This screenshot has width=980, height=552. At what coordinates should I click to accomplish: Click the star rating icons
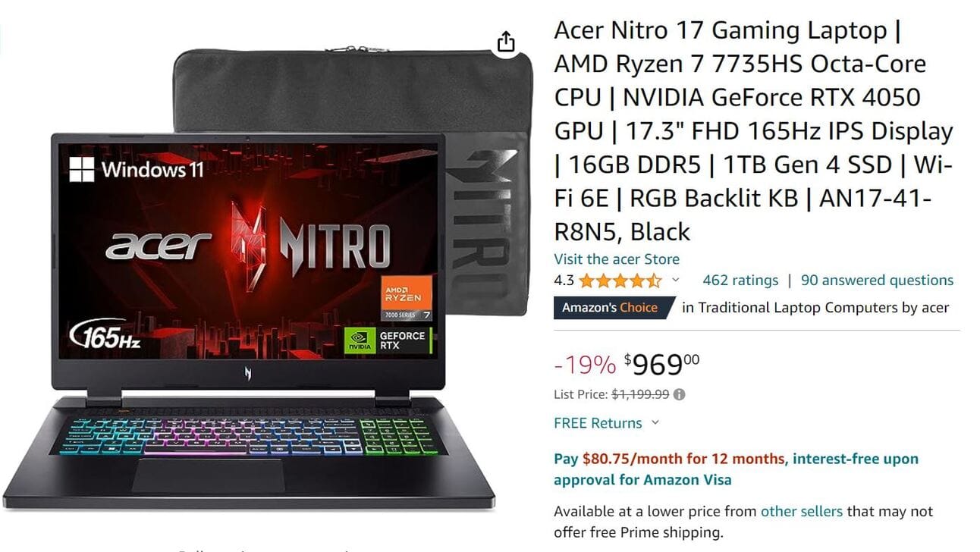click(x=620, y=281)
